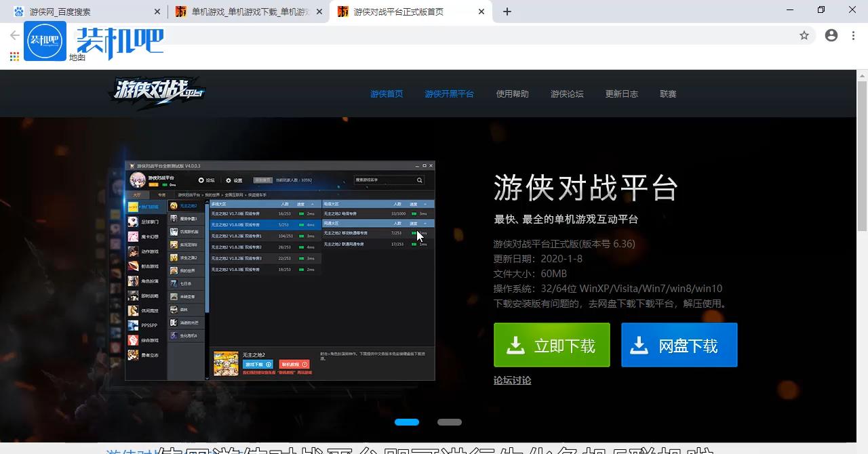Image resolution: width=868 pixels, height=454 pixels.
Task: Click the blue 网盘下载 button
Action: [679, 346]
